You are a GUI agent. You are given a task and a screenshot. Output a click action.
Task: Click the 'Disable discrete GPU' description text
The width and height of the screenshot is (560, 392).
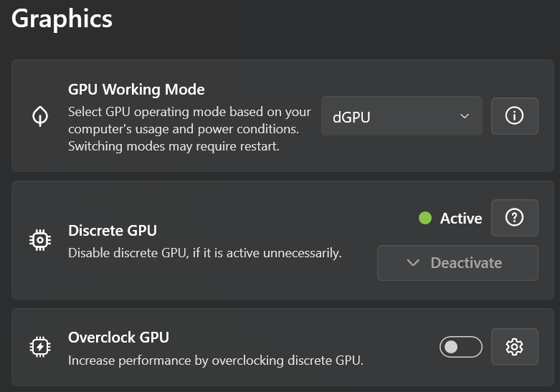(204, 253)
